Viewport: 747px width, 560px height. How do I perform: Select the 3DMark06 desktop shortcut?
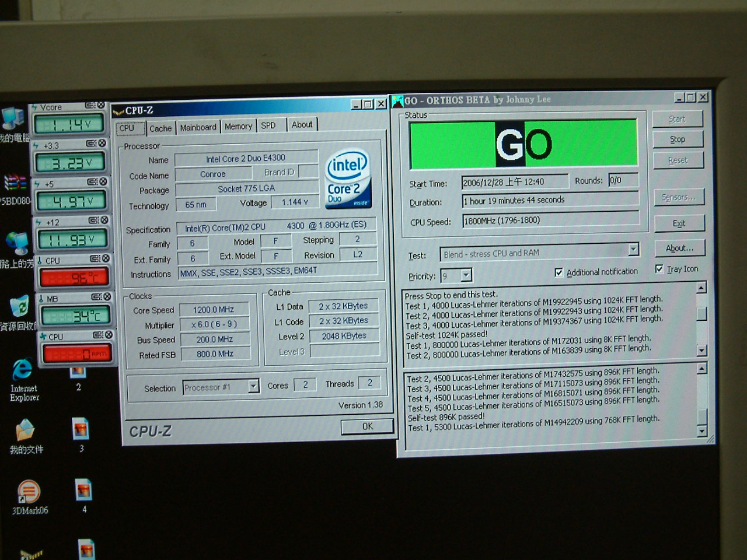(x=29, y=498)
